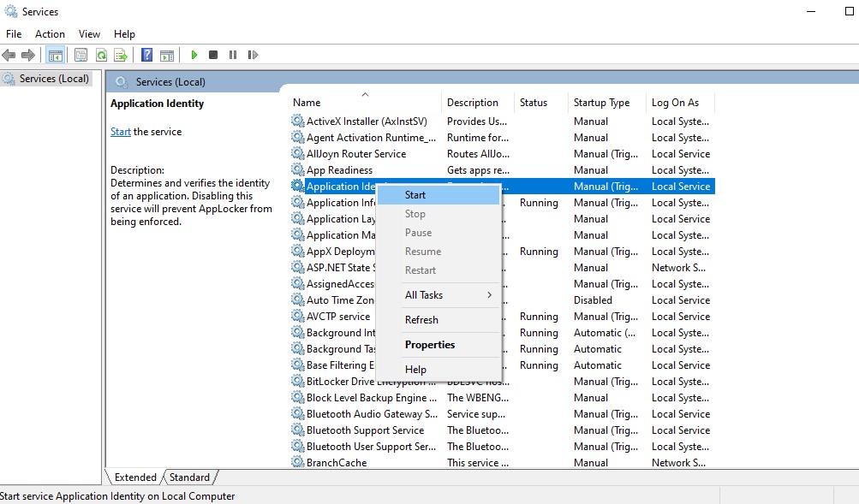
Task: Sort by the Name column header
Action: [x=364, y=103]
